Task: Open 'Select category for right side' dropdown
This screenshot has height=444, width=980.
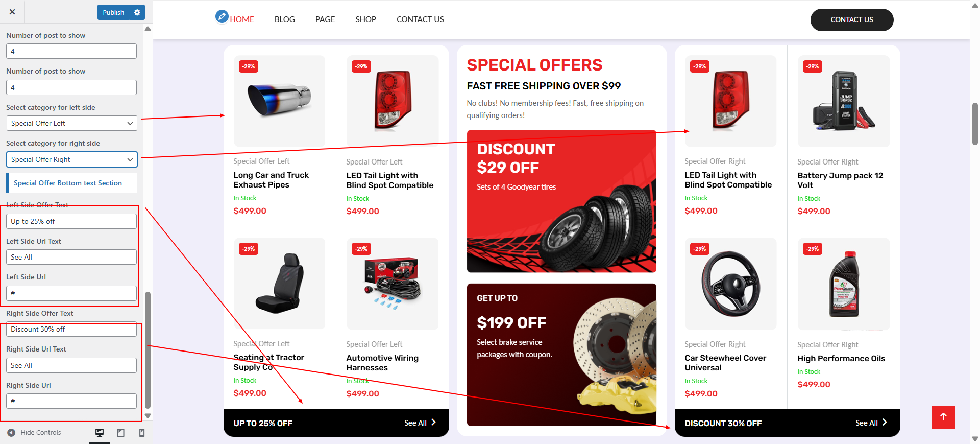Action: click(x=71, y=159)
